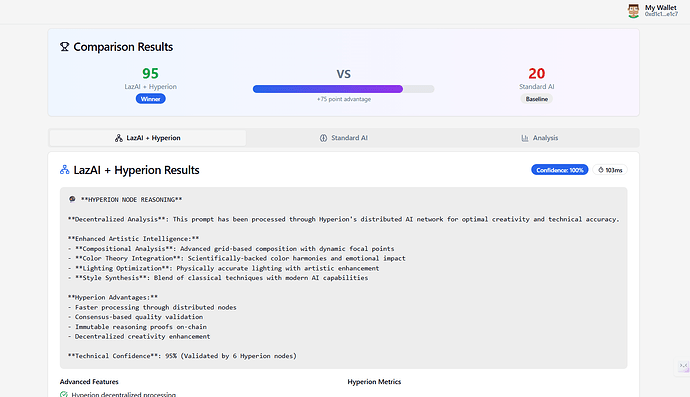Click the trophy icon beside Comparison Results
Screen dimensions: 690x397
[x=64, y=47]
